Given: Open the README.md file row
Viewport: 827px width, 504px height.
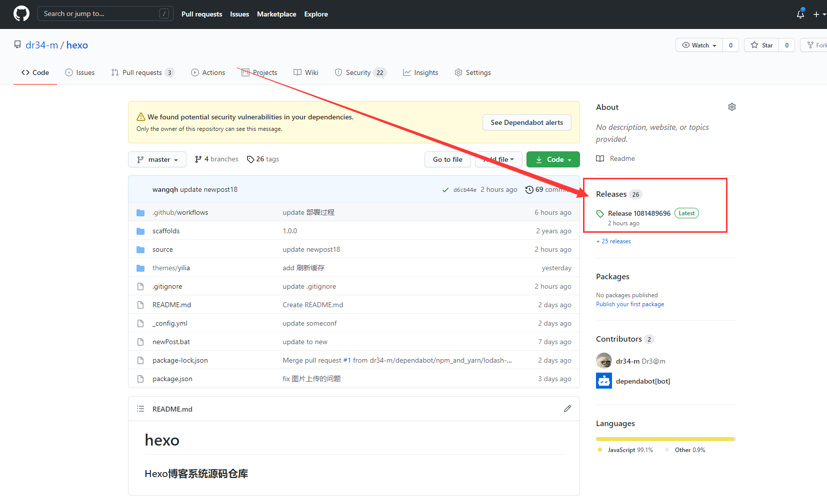Looking at the screenshot, I should [x=354, y=305].
